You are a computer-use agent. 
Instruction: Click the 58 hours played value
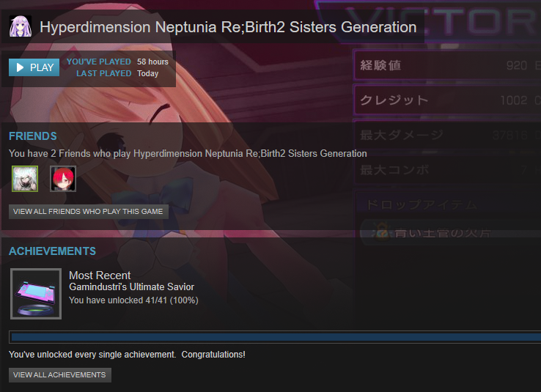(x=152, y=62)
